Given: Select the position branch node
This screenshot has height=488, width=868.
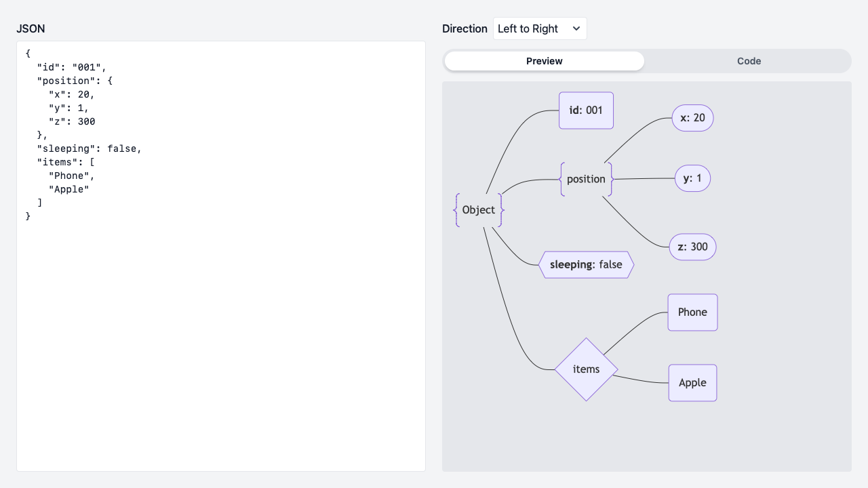Looking at the screenshot, I should pos(586,179).
